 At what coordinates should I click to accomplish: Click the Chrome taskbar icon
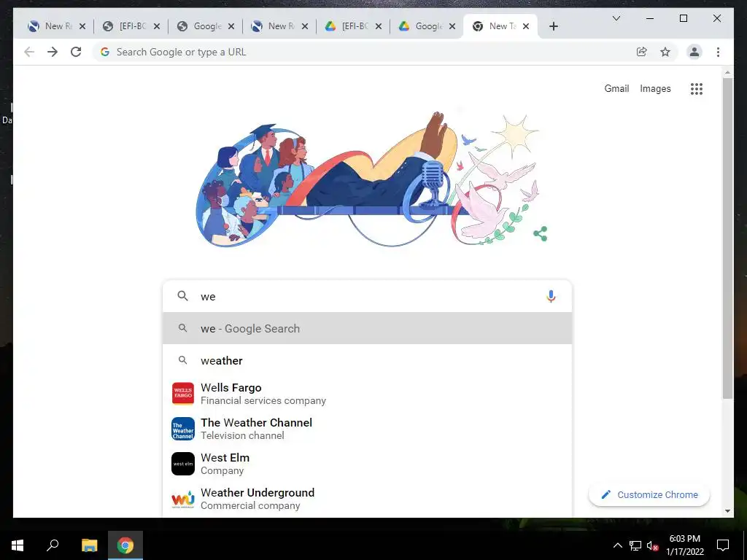coord(125,545)
